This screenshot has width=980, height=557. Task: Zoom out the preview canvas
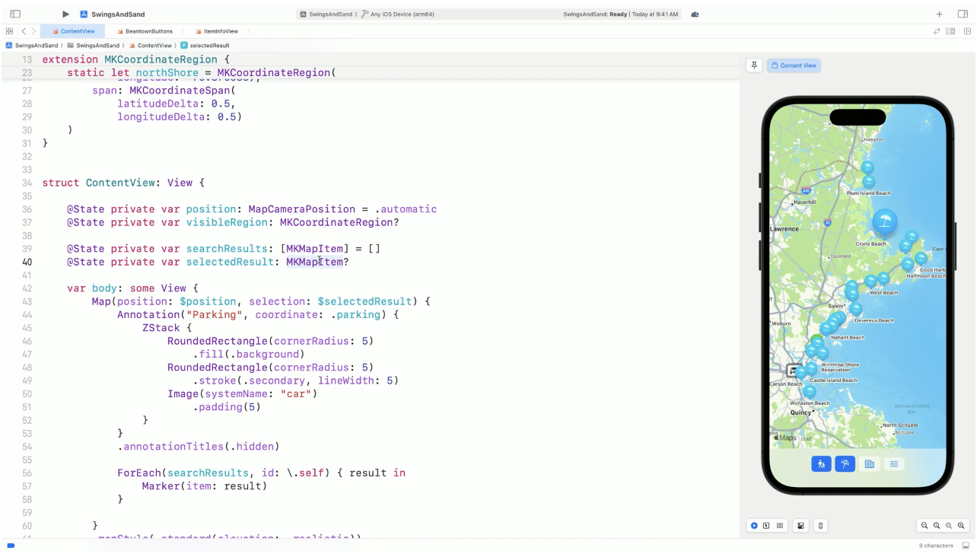point(924,526)
